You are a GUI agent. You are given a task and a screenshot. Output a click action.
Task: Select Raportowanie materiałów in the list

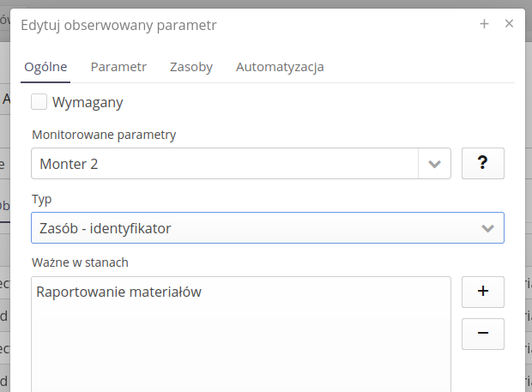[x=118, y=292]
